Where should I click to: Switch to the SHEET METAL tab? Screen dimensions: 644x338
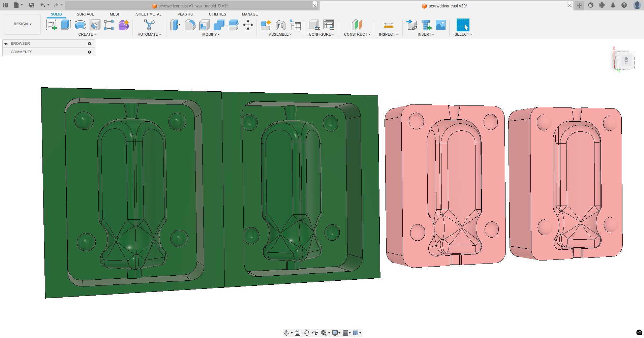[149, 14]
